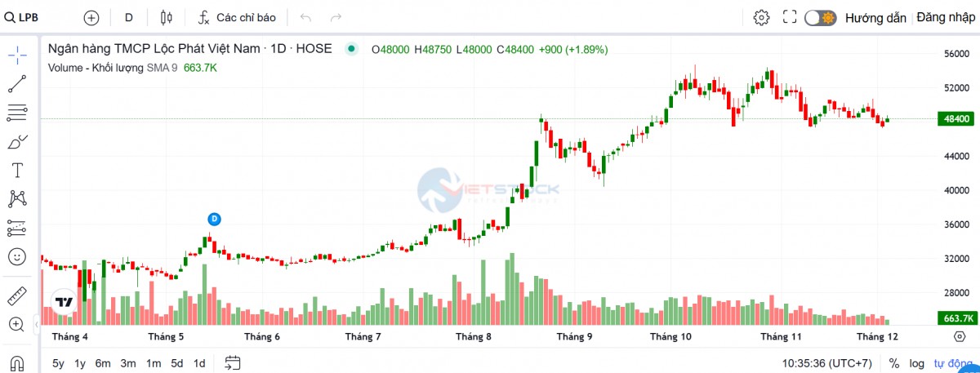Open the D interval dropdown
Image resolution: width=980 pixels, height=373 pixels.
click(x=128, y=17)
